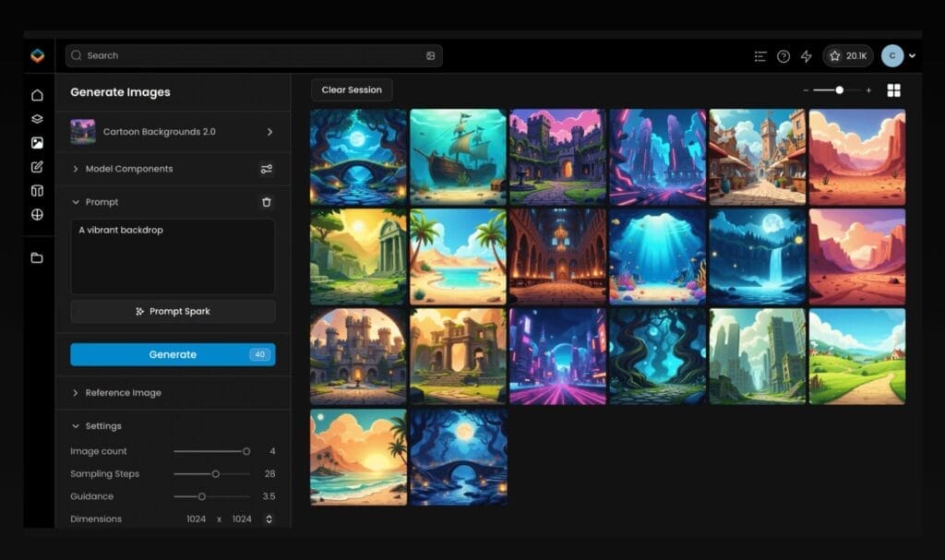Open the golden ruined archway thumbnail

point(458,357)
